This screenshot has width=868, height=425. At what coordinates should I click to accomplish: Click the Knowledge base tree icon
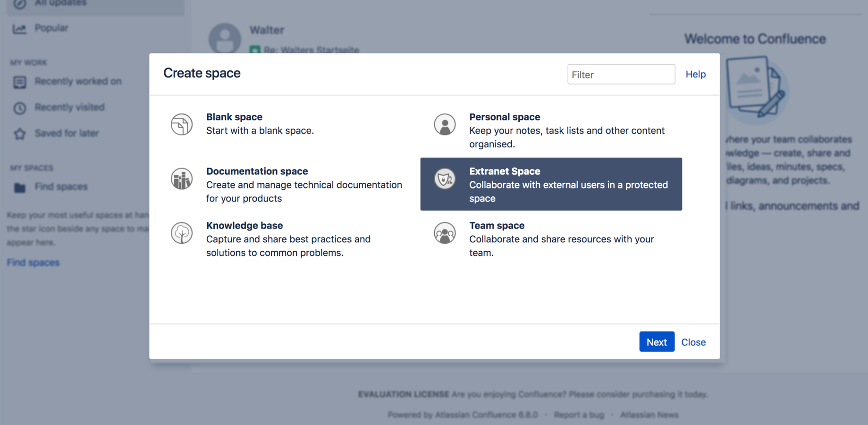pos(182,233)
